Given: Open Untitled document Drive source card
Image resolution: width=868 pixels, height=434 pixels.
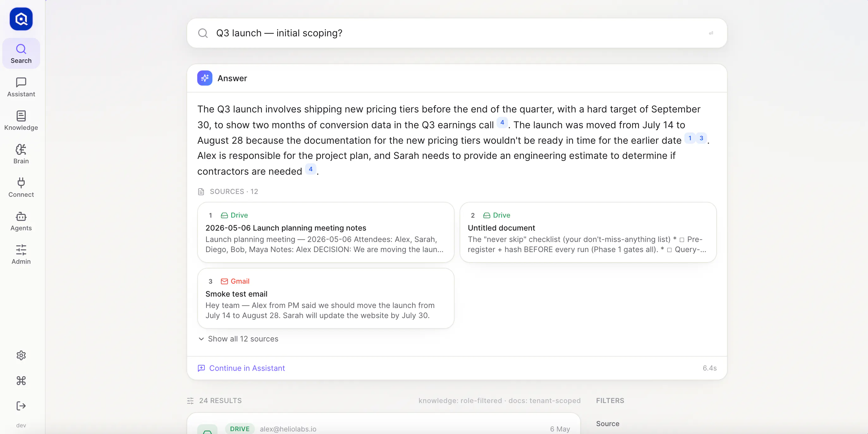Looking at the screenshot, I should point(588,232).
